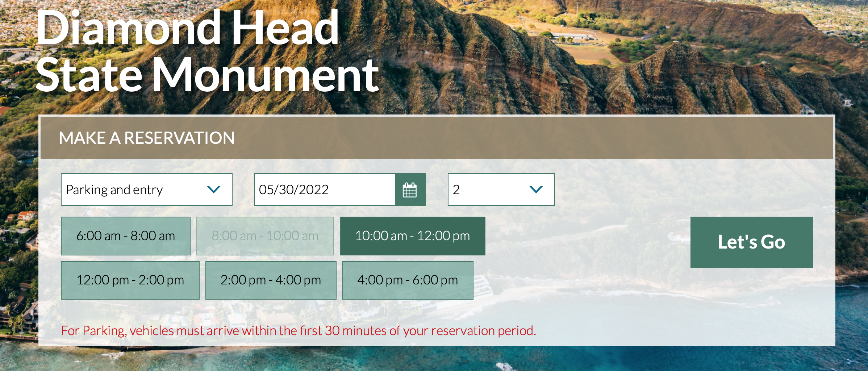Click the Diamond Head State Monument title
The image size is (868, 371).
pyautogui.click(x=207, y=51)
